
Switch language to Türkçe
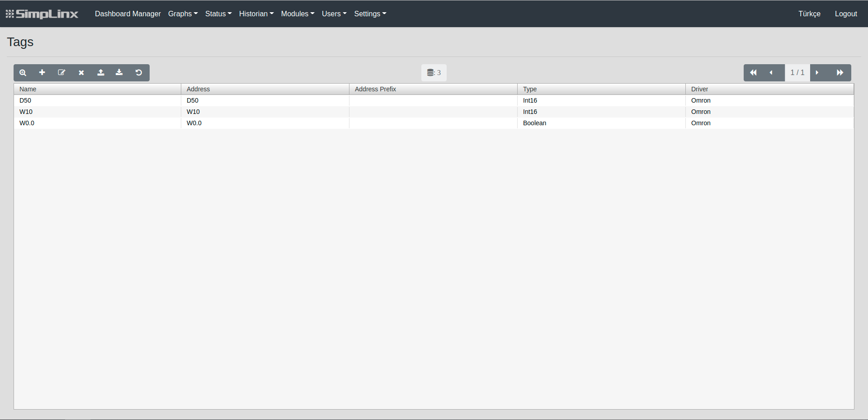click(809, 14)
